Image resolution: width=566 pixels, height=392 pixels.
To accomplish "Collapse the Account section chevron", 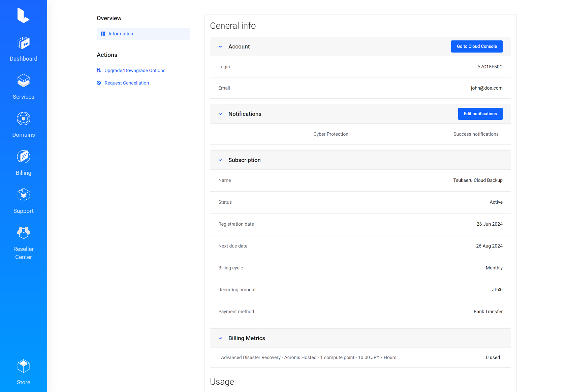I will click(x=220, y=46).
